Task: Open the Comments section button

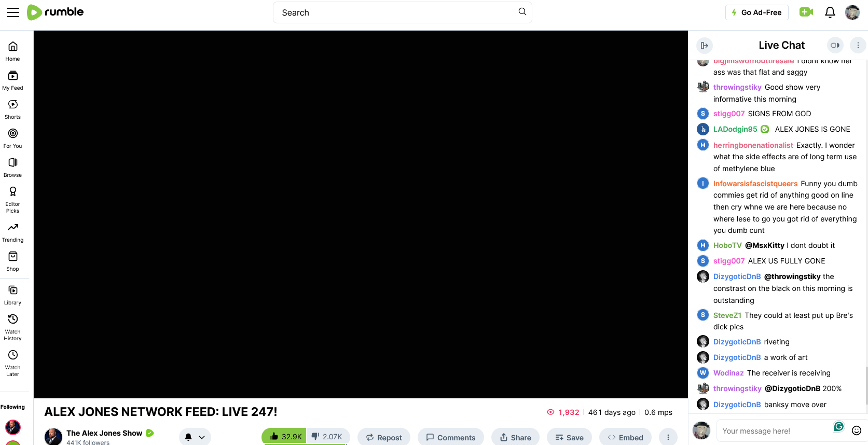Action: click(x=451, y=437)
